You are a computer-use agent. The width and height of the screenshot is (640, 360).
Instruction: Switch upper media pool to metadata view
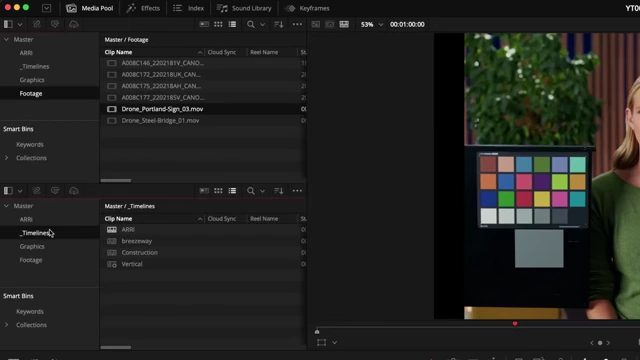coord(204,24)
